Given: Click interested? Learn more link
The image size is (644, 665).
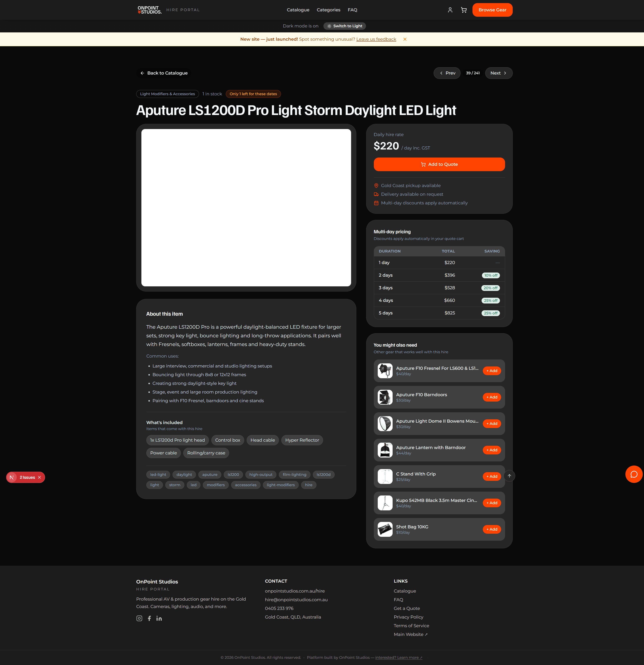Looking at the screenshot, I should point(398,658).
